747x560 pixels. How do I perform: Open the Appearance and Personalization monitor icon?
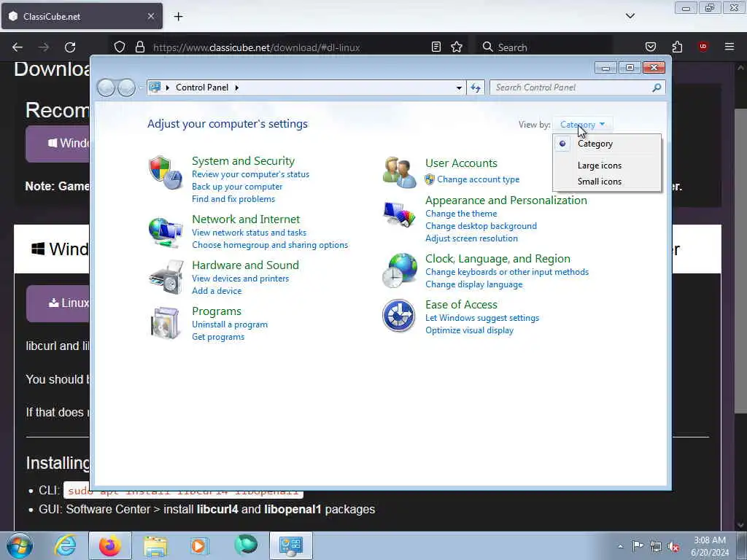399,215
